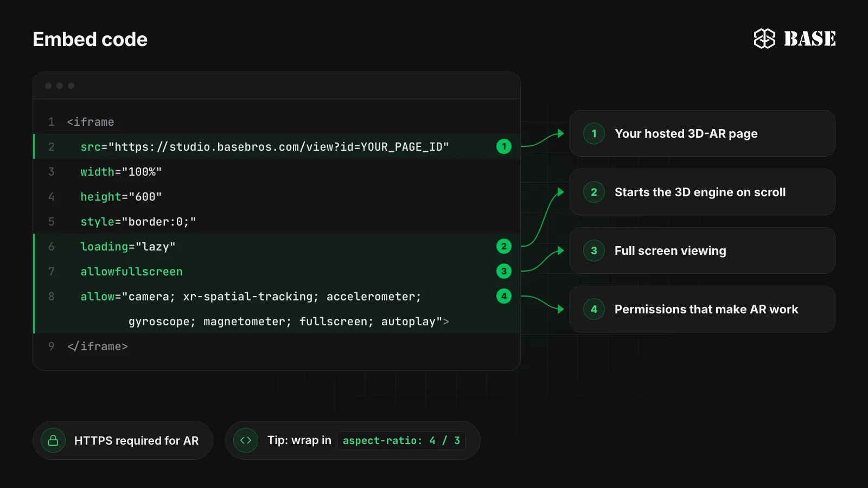Click the 'HTTPS required for AR' pill
The width and height of the screenshot is (868, 488).
[123, 440]
